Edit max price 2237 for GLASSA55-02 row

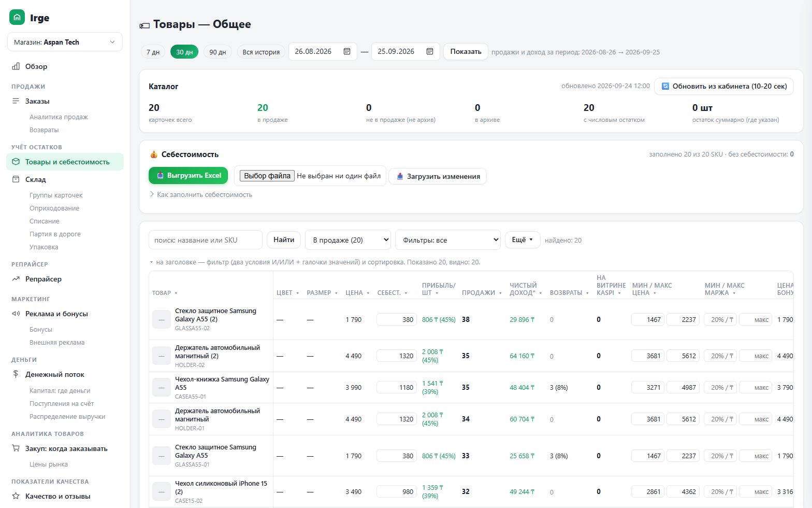pos(683,319)
